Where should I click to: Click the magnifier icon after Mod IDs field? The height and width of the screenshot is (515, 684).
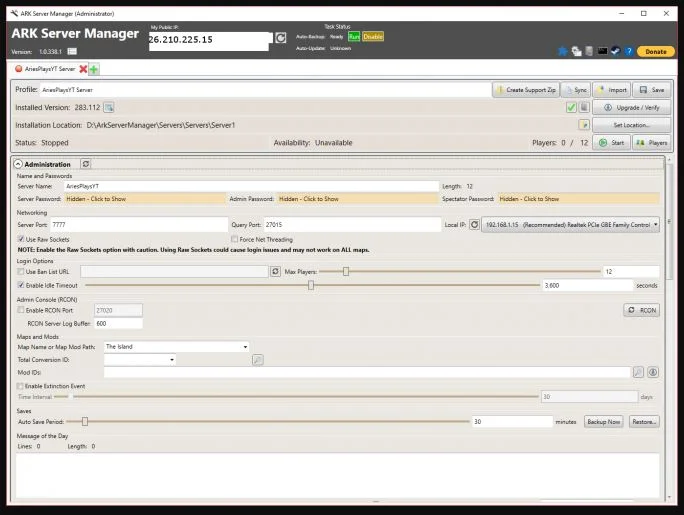pos(638,372)
